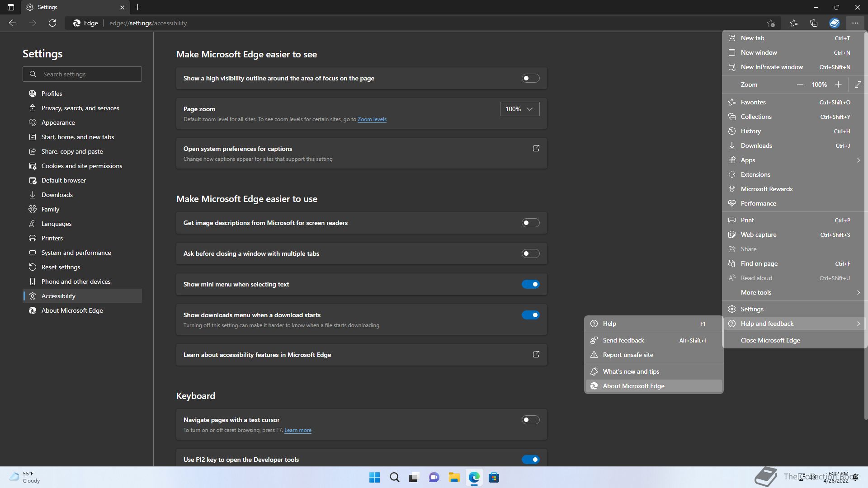Disable mini menu when selecting text

[x=531, y=284]
